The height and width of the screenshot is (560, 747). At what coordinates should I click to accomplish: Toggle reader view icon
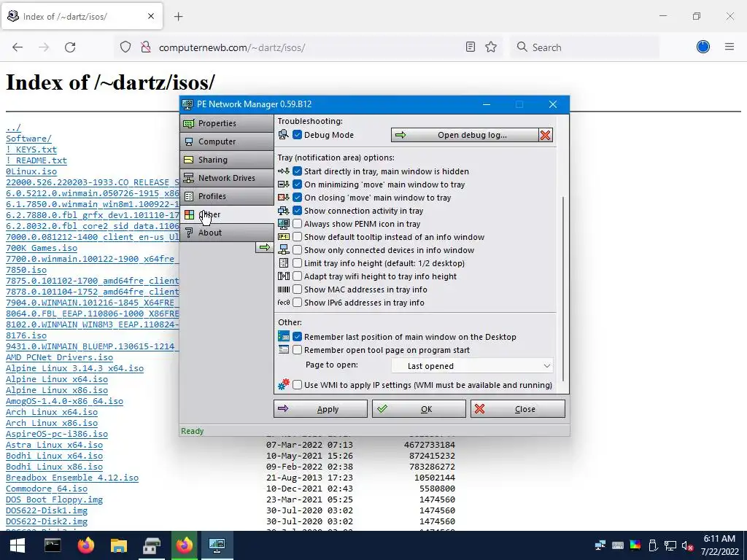click(471, 47)
